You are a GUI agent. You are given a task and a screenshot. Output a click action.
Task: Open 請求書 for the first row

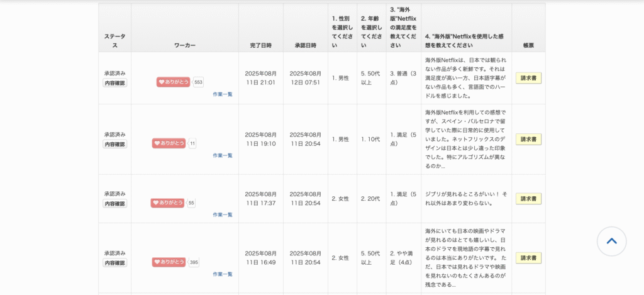coord(528,78)
